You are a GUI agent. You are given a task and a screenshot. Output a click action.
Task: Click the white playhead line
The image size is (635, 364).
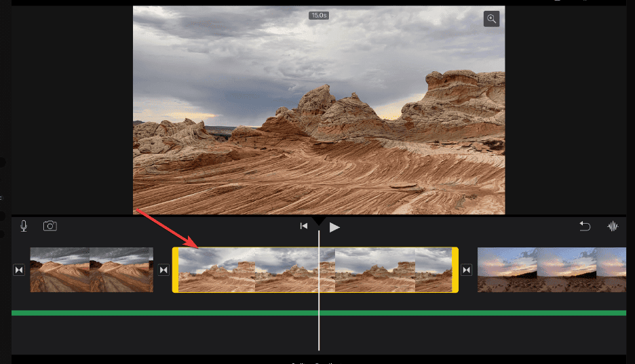point(319,332)
